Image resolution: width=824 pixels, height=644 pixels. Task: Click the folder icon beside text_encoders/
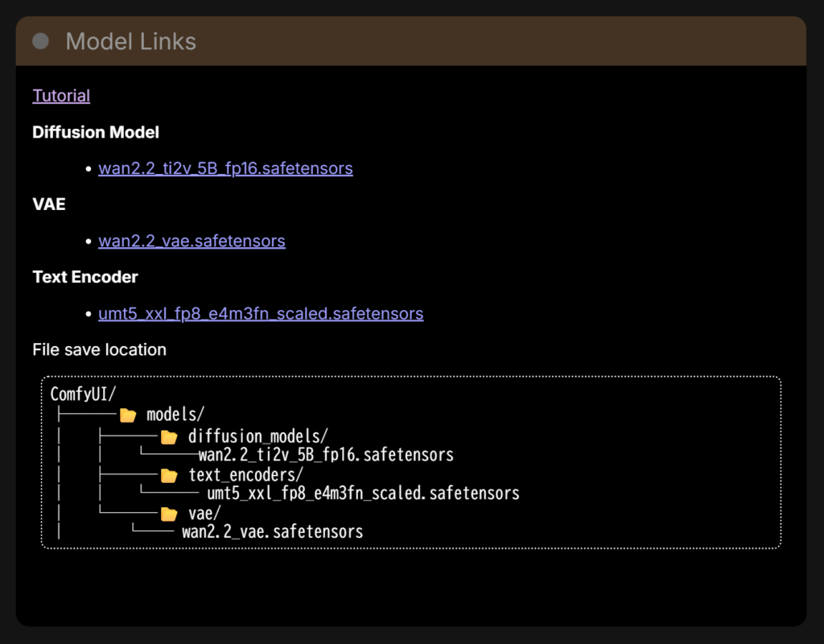168,475
